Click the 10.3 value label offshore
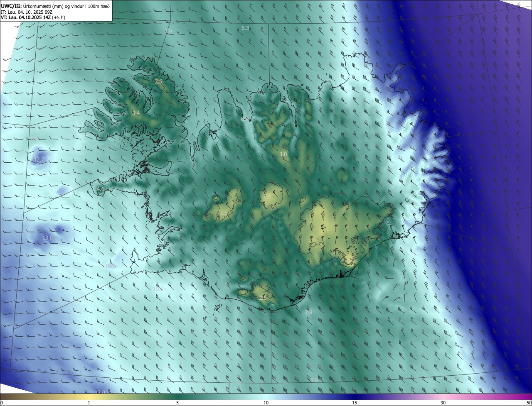532x406 pixels. (158, 289)
